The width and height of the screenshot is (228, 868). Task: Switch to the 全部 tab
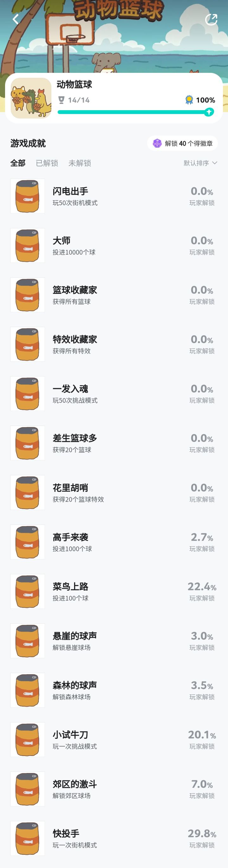coord(18,163)
